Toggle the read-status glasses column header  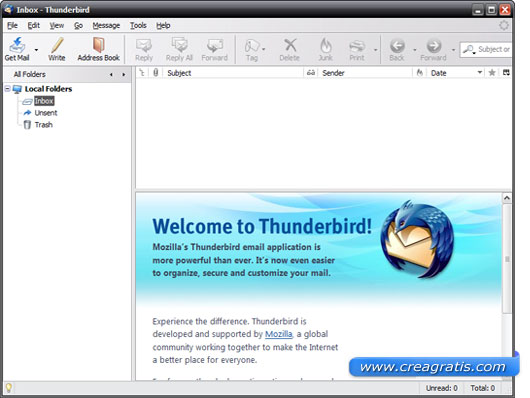point(311,73)
